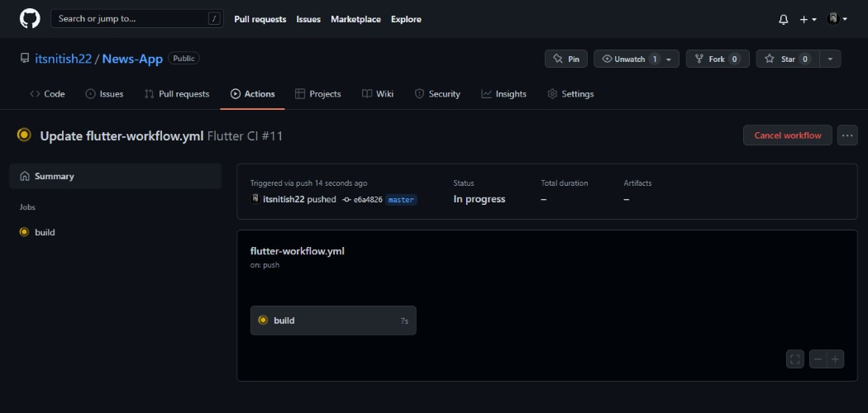Expand the Star lists dropdown arrow
868x413 pixels.
click(x=830, y=59)
